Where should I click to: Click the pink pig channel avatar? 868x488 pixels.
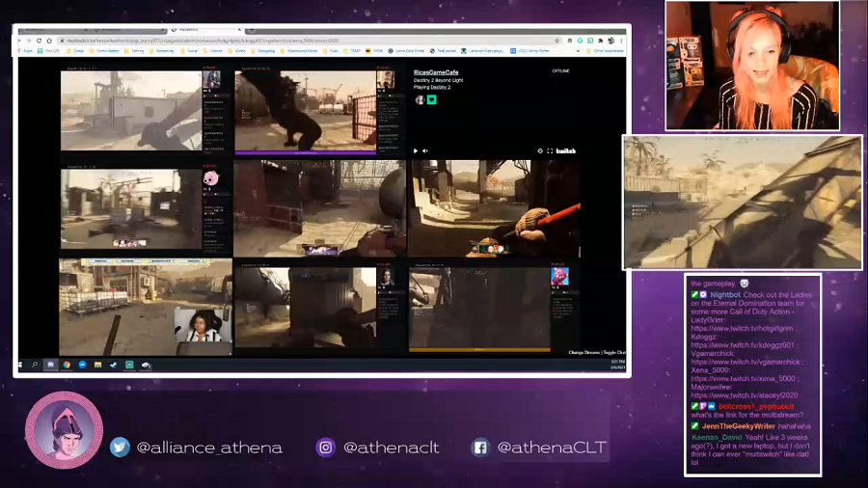click(x=211, y=178)
